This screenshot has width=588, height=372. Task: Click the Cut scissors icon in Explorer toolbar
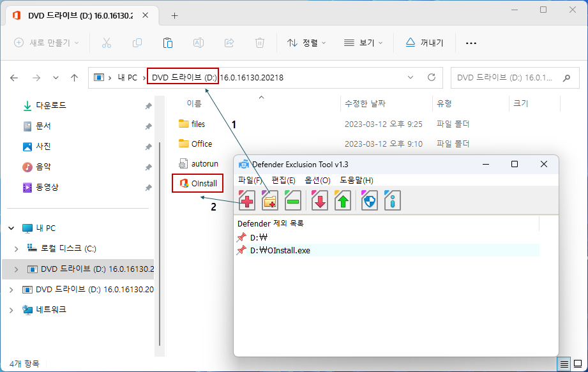(107, 43)
